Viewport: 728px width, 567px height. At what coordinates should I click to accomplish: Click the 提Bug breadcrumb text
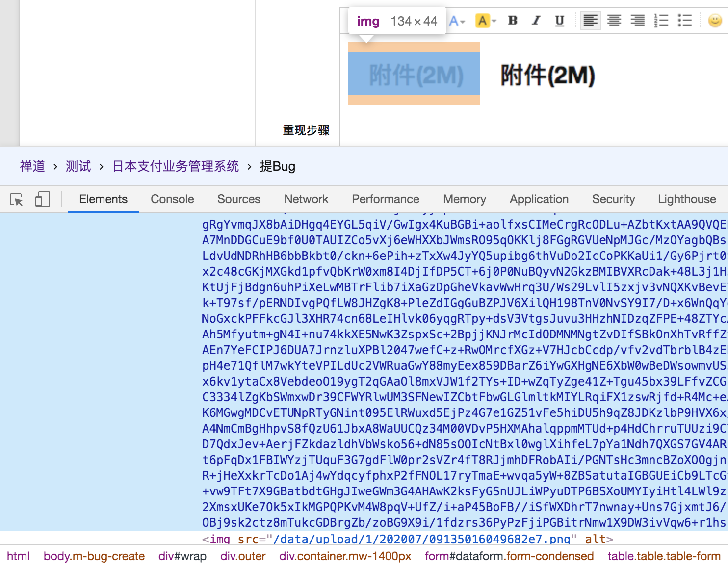pyautogui.click(x=278, y=166)
